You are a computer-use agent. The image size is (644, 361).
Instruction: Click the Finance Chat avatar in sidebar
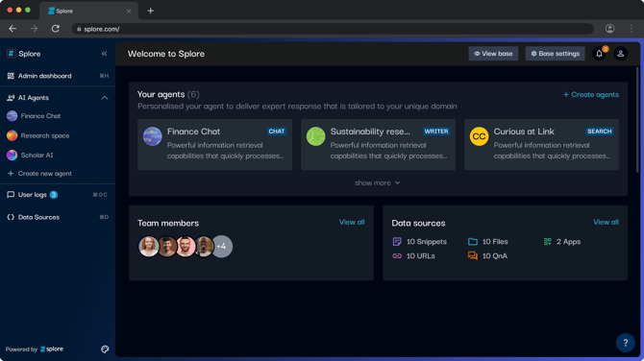tap(12, 116)
